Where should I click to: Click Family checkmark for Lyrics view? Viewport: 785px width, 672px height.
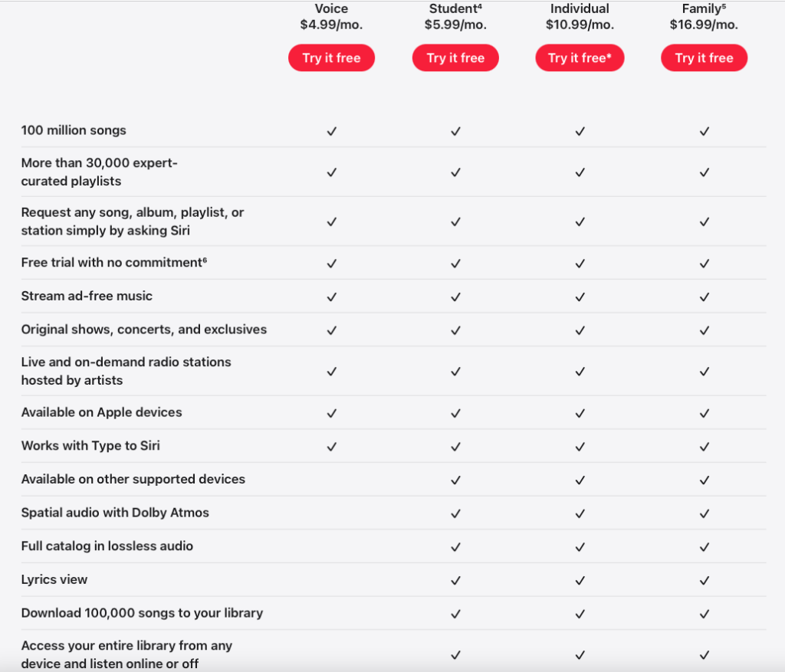click(x=704, y=580)
